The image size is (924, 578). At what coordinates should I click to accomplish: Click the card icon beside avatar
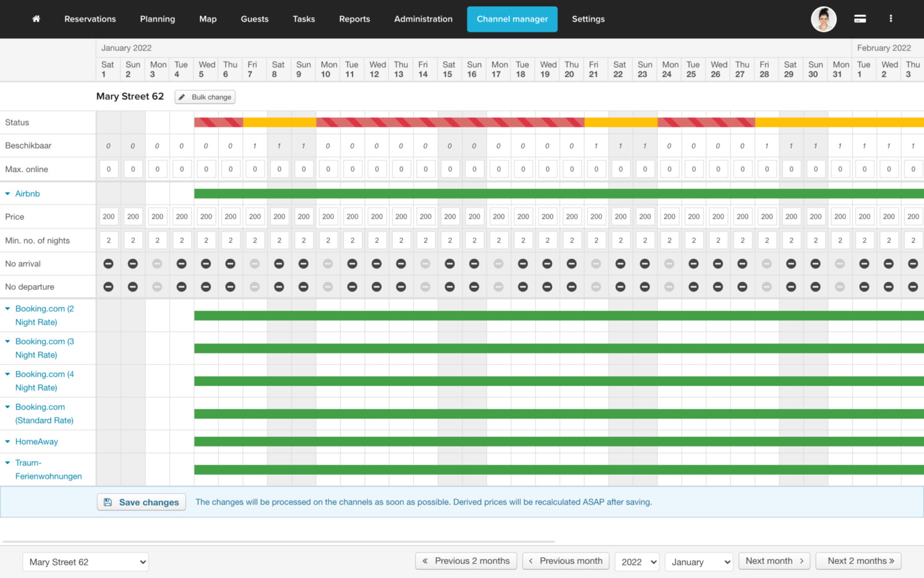(859, 19)
